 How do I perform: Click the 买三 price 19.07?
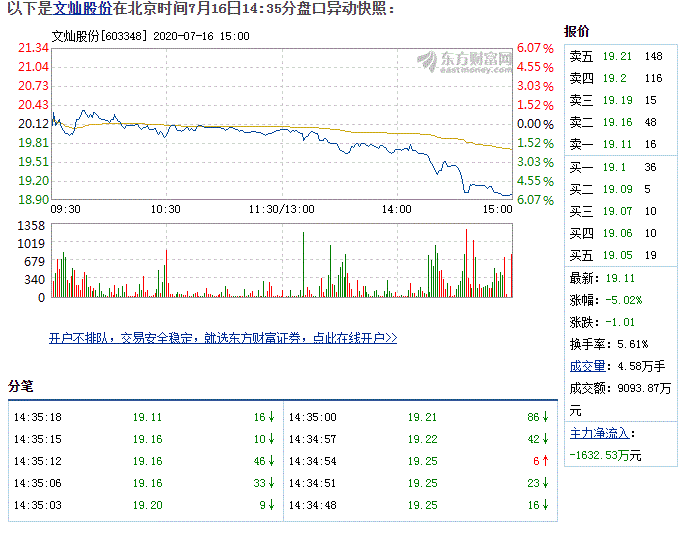tap(617, 212)
